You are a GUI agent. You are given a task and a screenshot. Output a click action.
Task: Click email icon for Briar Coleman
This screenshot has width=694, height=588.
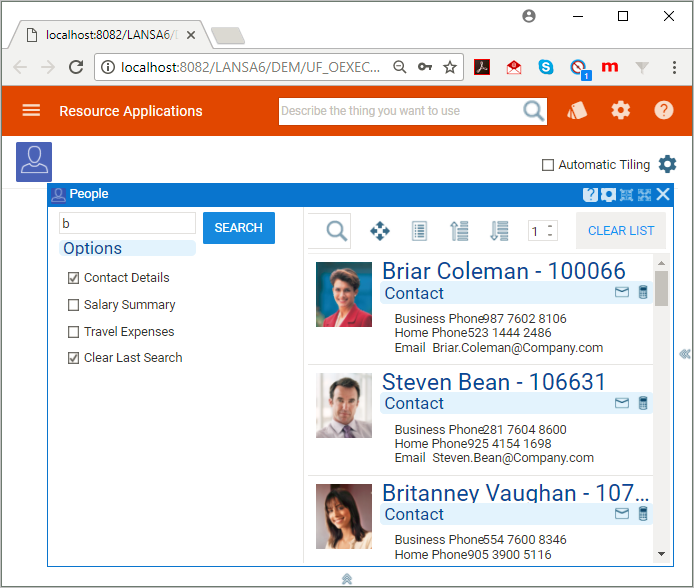[x=622, y=292]
